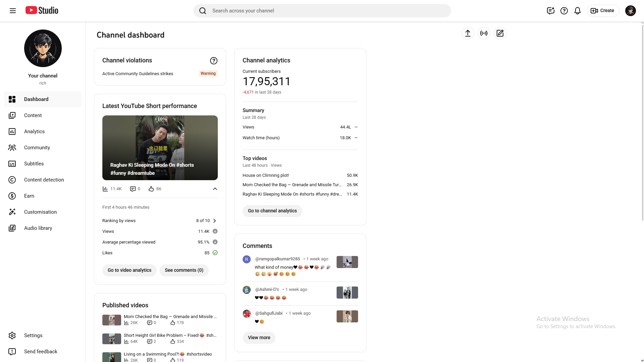Open the Mom Checked the Bag video thumbnail

112,320
